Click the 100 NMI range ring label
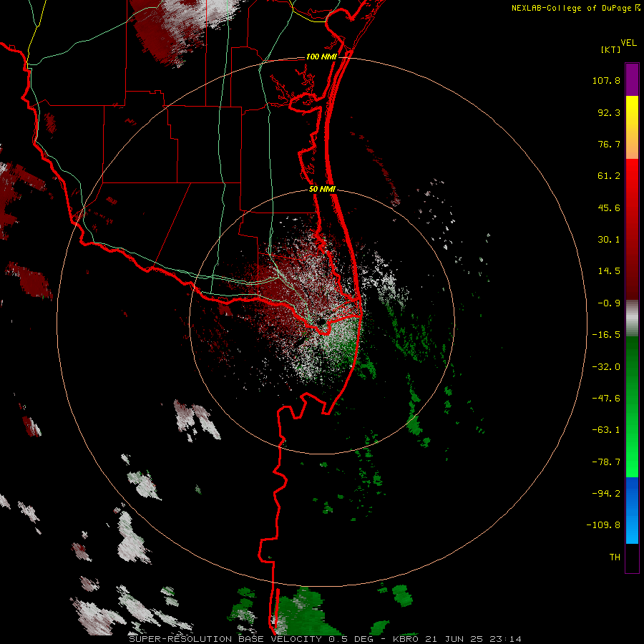Viewport: 644px width, 644px height. (x=321, y=57)
